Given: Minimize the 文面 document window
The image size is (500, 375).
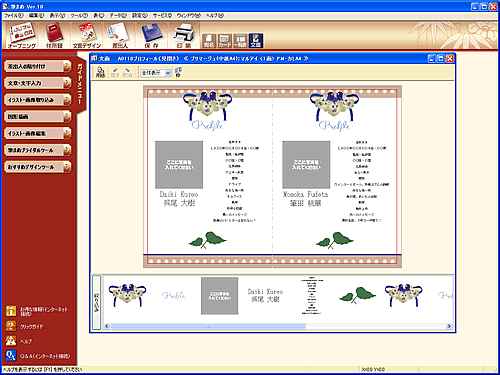Looking at the screenshot, I should tap(432, 59).
